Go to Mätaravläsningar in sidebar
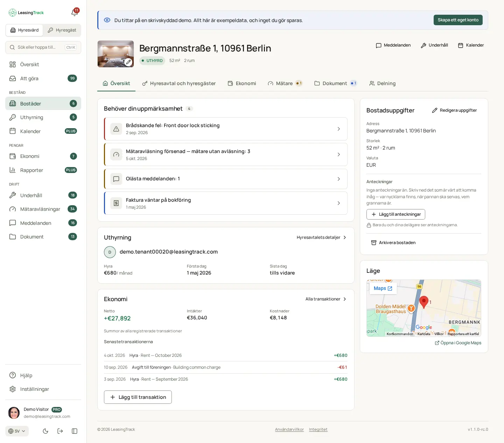This screenshot has height=443, width=504. click(43, 209)
